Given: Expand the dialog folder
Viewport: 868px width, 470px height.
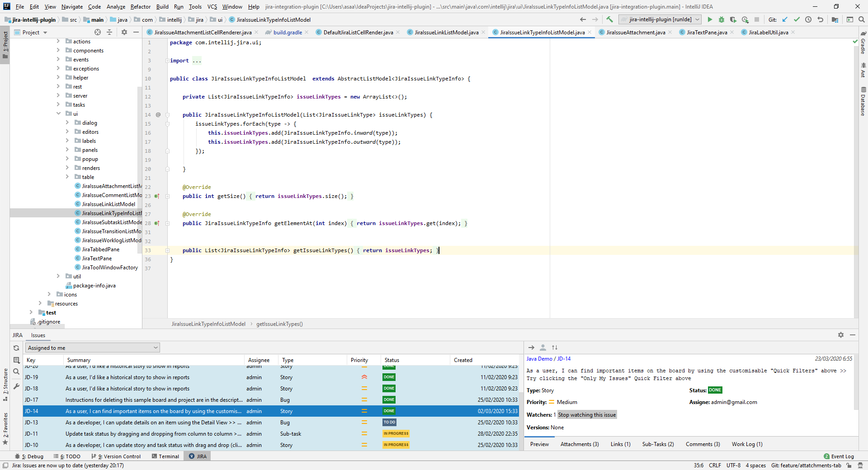Looking at the screenshot, I should pos(67,122).
